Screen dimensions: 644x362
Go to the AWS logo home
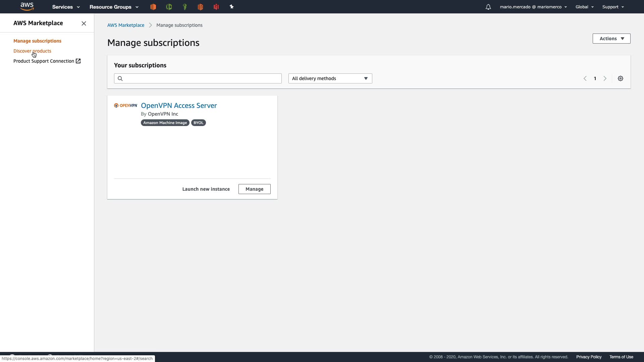(x=27, y=7)
